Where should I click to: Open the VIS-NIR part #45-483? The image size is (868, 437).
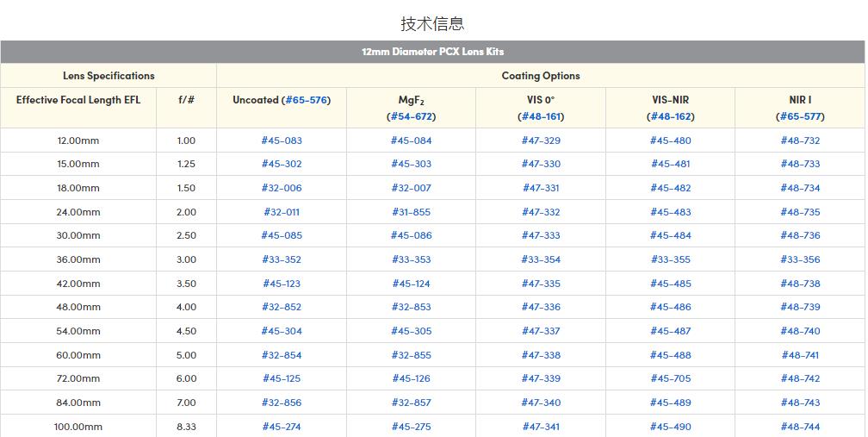[x=670, y=212]
